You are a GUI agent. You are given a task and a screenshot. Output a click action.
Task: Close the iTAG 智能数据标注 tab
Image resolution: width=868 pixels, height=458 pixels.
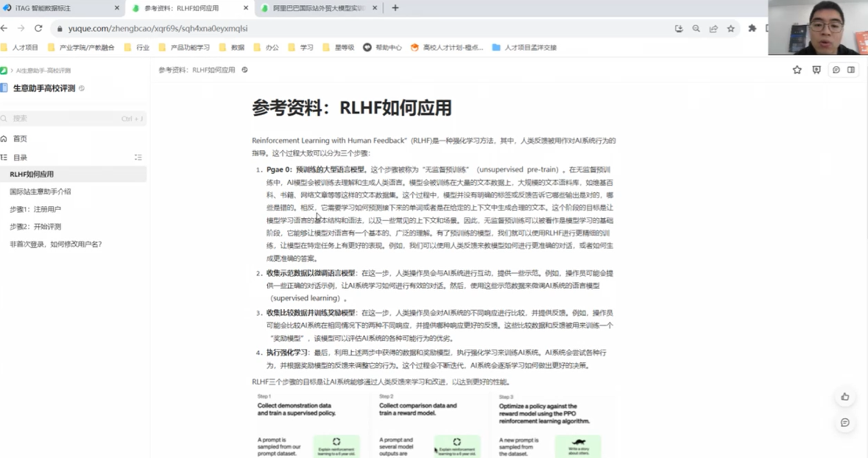tap(117, 8)
